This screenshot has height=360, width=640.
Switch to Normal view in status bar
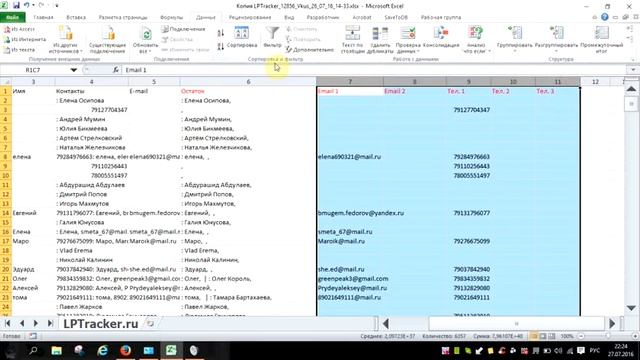tap(533, 336)
